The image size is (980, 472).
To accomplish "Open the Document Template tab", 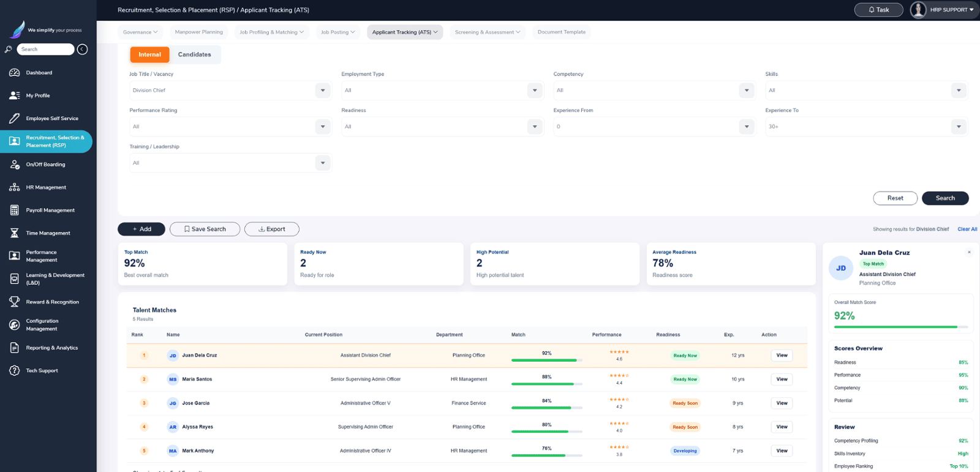I will tap(562, 32).
